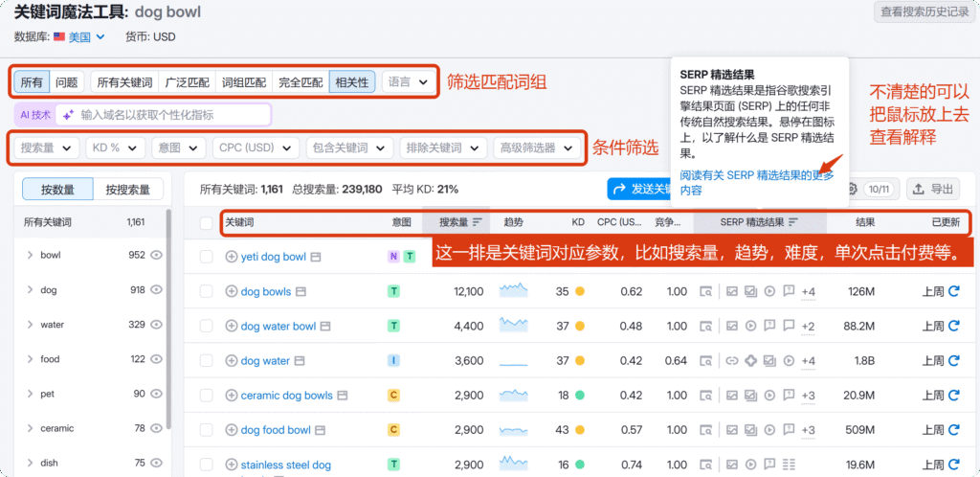The image size is (980, 477).
Task: Open 阅读有关 SERP 精选结果 link
Action: pyautogui.click(x=757, y=183)
